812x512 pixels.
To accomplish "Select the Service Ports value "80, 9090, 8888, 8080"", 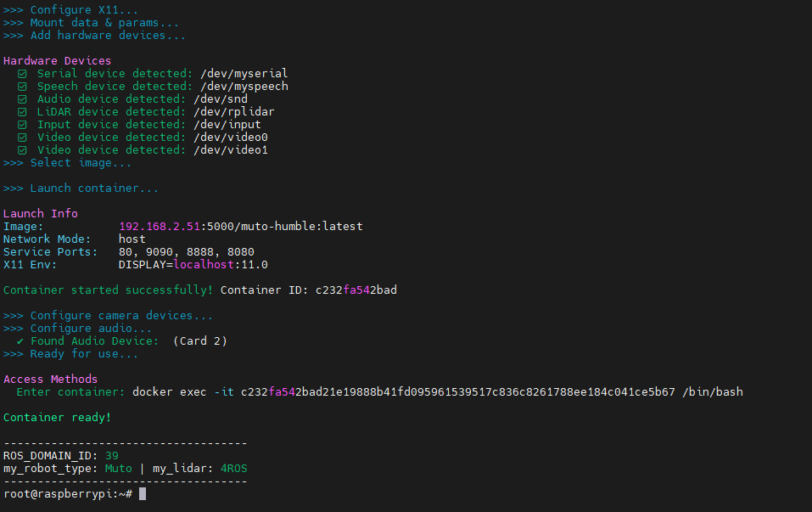I will (x=187, y=252).
